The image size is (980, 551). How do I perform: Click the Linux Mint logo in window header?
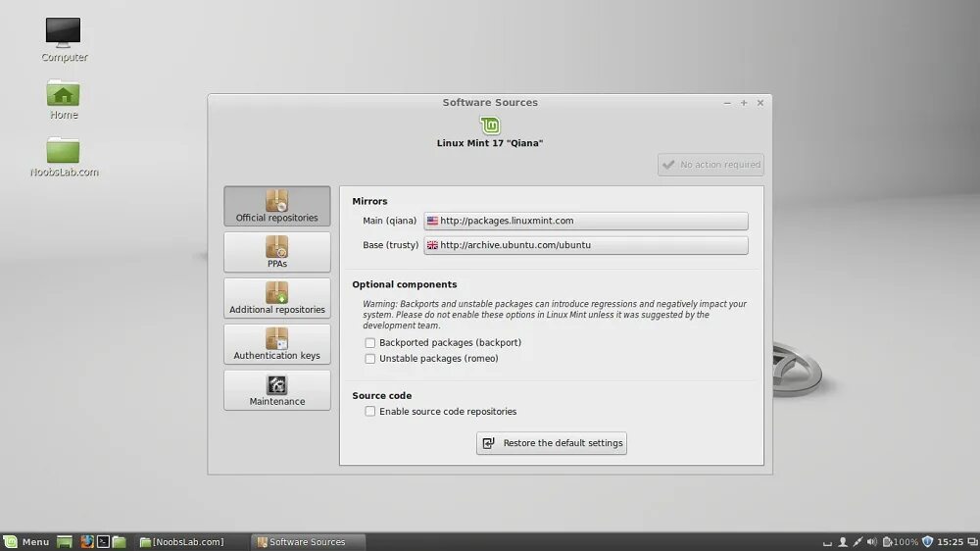(490, 125)
